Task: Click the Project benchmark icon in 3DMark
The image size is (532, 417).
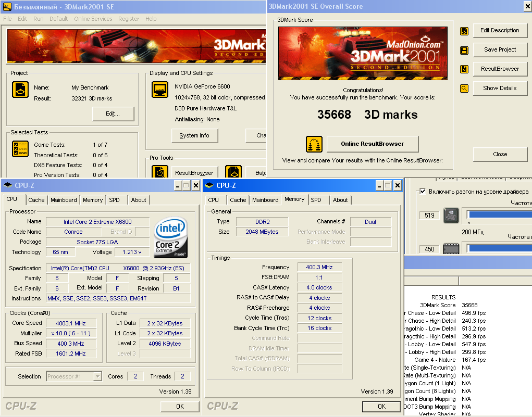Action: coord(20,90)
